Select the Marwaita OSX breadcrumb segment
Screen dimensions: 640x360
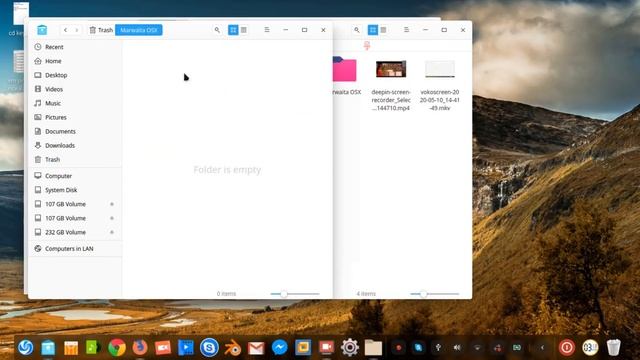(x=139, y=30)
